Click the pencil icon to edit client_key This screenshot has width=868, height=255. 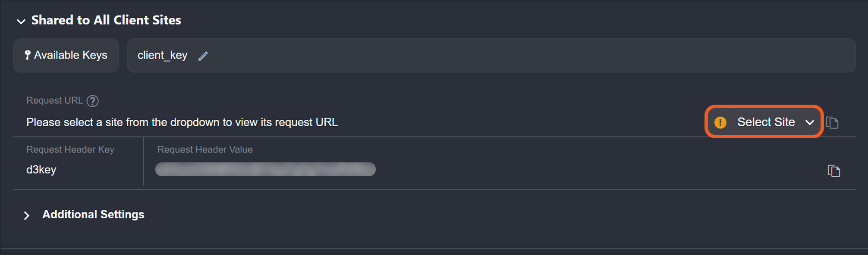coord(203,56)
